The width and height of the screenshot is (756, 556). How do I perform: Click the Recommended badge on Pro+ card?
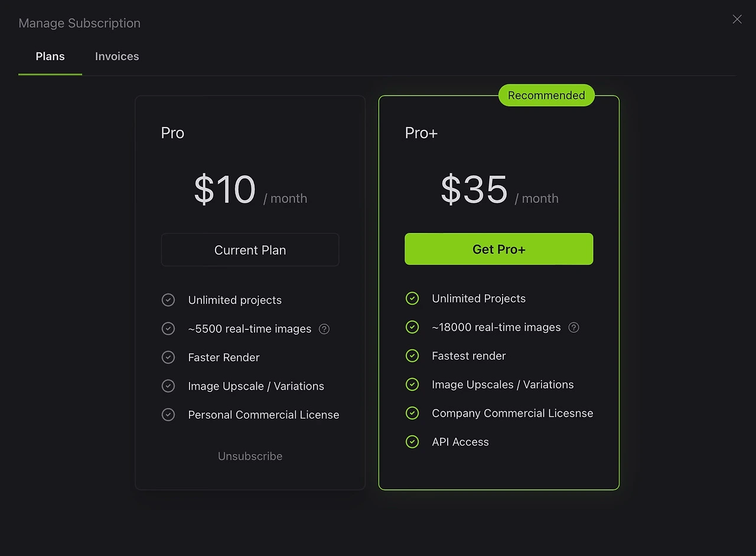[x=546, y=95]
